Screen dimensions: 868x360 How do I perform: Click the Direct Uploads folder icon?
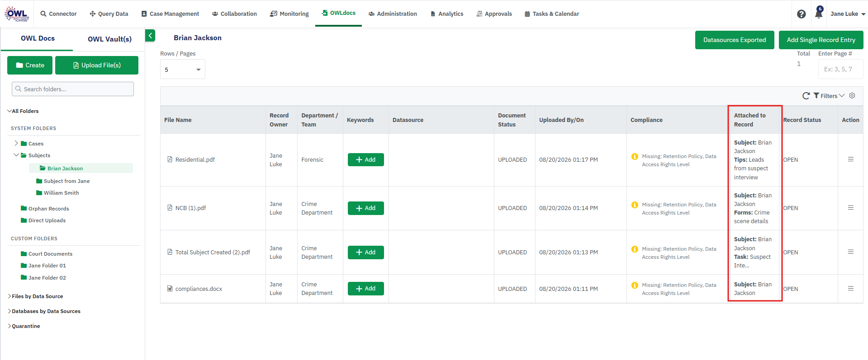(24, 220)
